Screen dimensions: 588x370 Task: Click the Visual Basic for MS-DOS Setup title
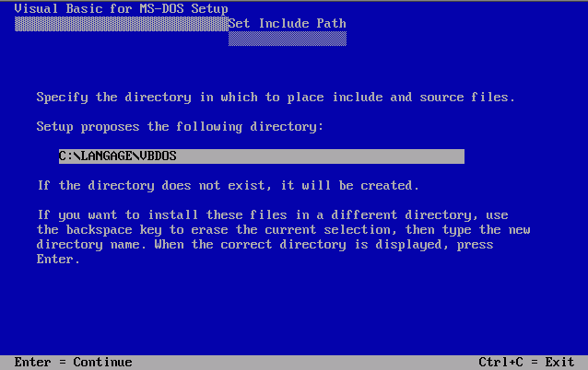[121, 8]
